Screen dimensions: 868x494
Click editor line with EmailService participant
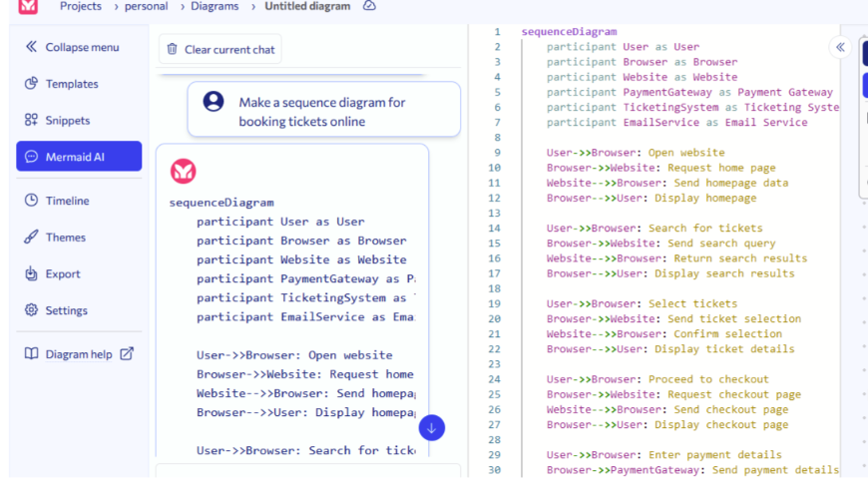[677, 123]
